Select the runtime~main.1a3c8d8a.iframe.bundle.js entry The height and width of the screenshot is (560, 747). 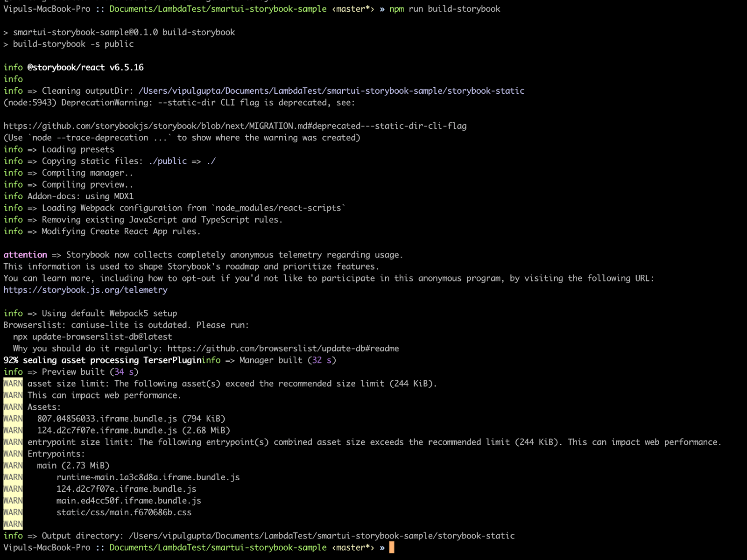coord(148,477)
